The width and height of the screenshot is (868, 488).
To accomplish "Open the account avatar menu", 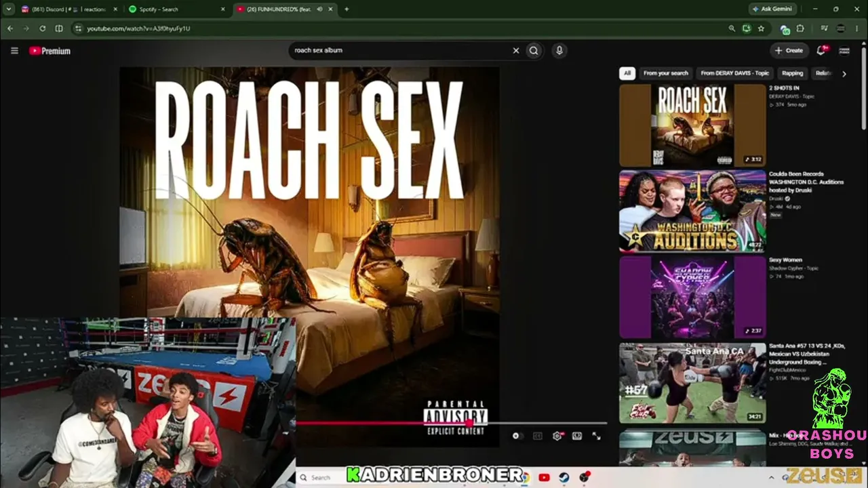I will point(844,50).
